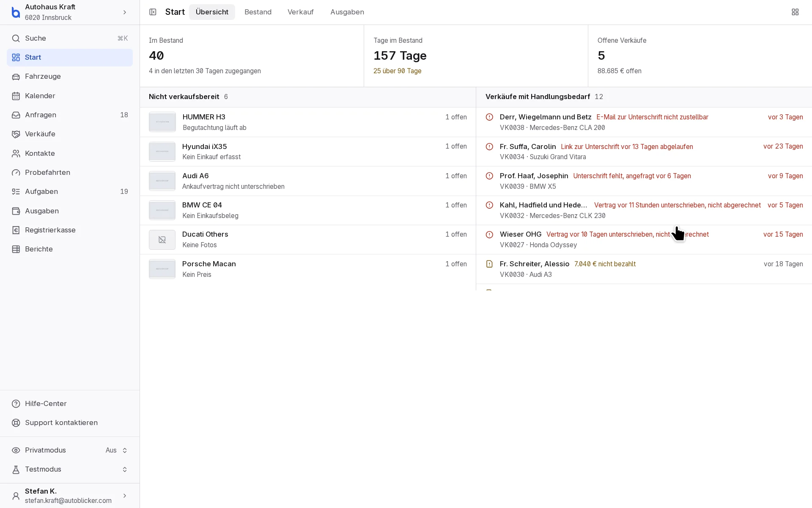Click the Hilfe-Center question mark icon
812x508 pixels.
pos(16,403)
